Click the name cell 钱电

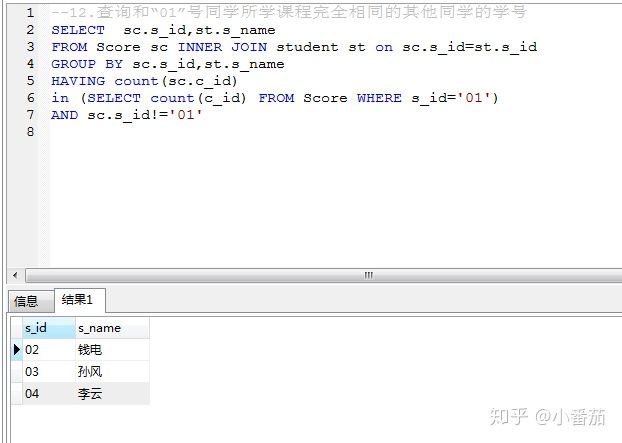coord(112,350)
